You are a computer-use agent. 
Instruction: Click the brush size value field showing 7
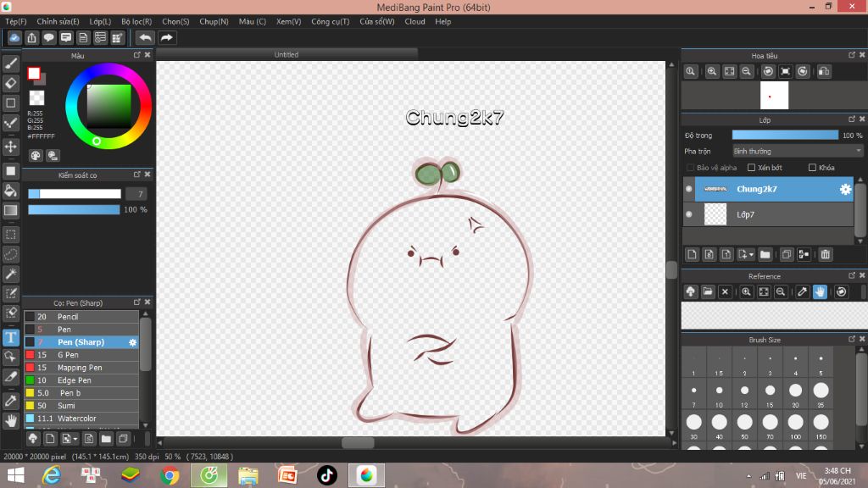pyautogui.click(x=138, y=194)
